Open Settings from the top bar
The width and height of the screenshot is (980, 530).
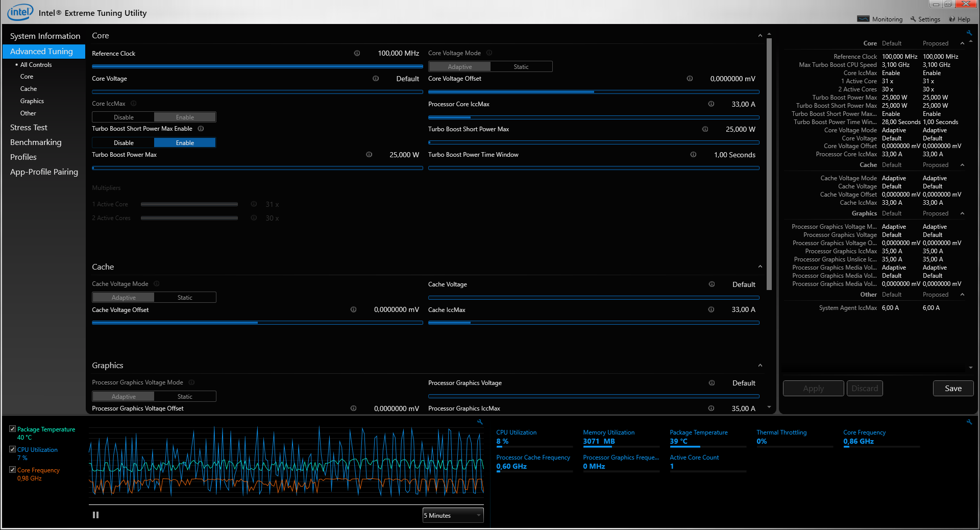(x=925, y=19)
